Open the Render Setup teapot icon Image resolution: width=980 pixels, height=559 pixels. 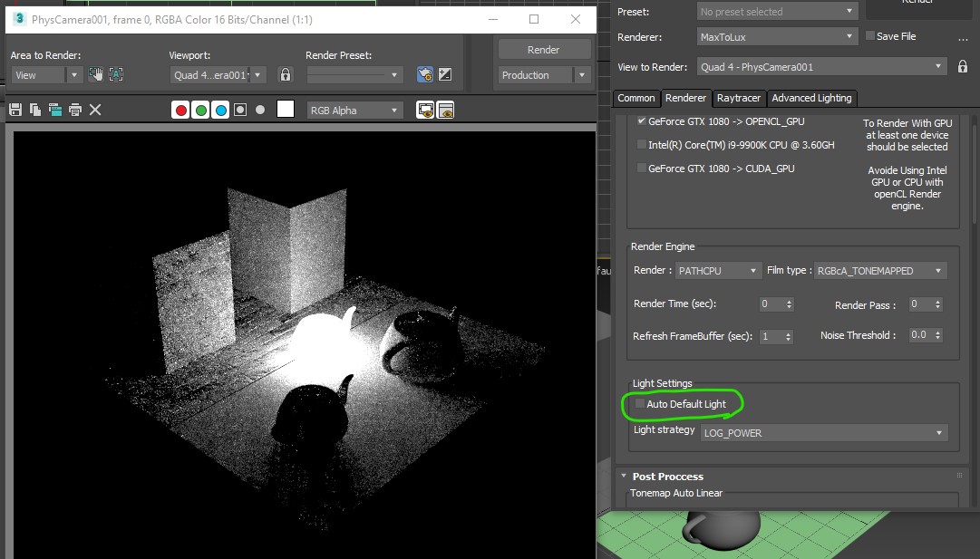coord(424,75)
